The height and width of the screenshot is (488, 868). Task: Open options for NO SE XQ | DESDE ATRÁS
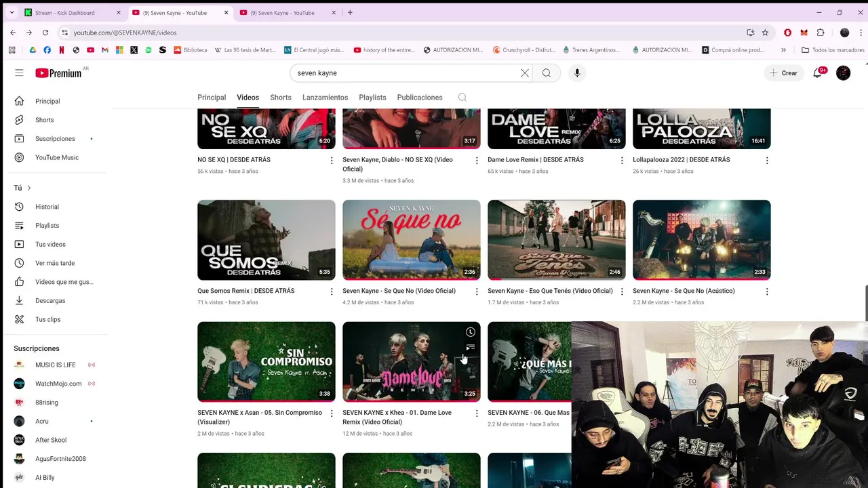(332, 161)
